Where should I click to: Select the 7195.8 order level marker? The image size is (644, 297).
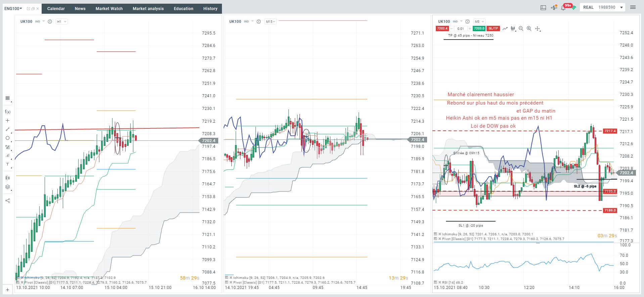coord(610,191)
